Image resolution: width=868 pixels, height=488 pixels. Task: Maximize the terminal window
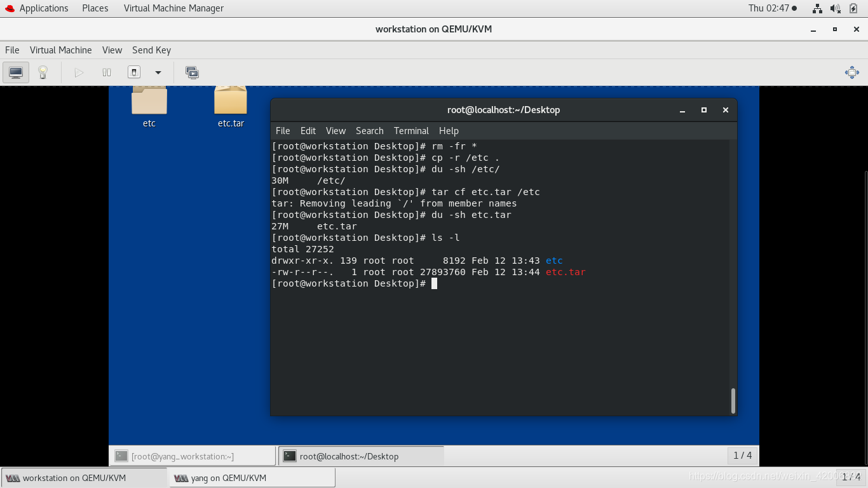(x=704, y=110)
